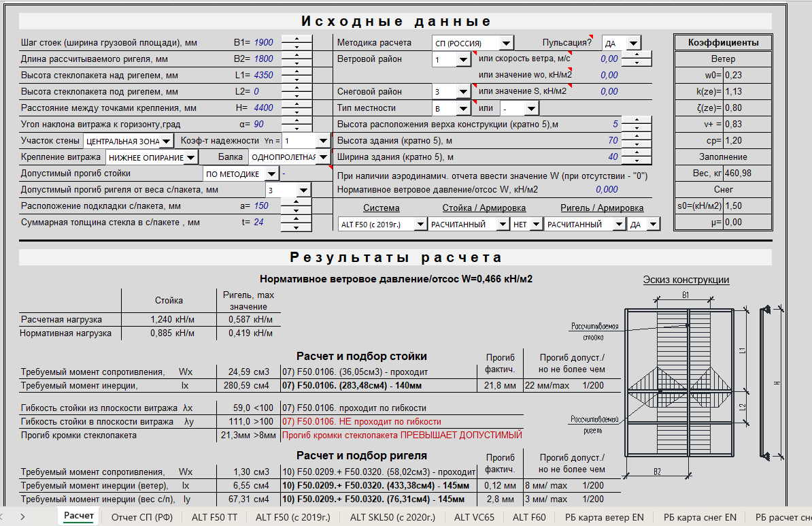Open the Стойка Армировка dropdown showing НЕТ
The height and width of the screenshot is (526, 812).
point(536,225)
